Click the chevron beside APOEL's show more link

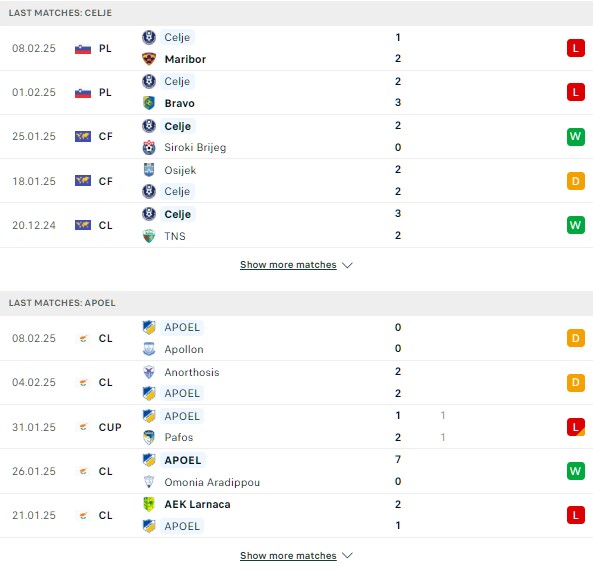pyautogui.click(x=347, y=555)
